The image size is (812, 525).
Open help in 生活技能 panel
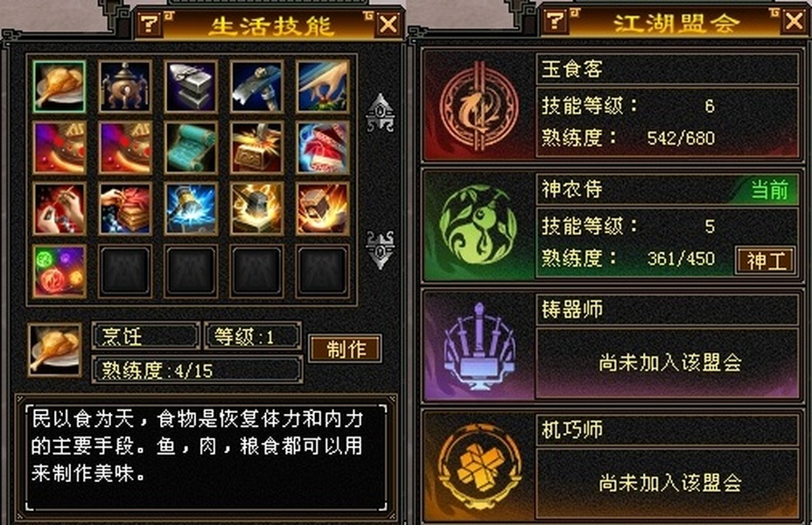pyautogui.click(x=150, y=24)
